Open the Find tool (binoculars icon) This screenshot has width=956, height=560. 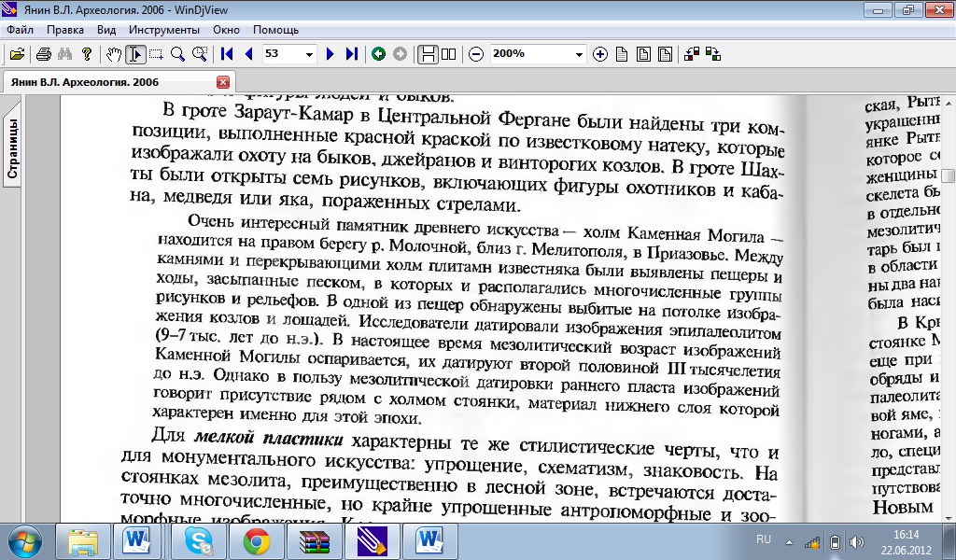click(64, 54)
